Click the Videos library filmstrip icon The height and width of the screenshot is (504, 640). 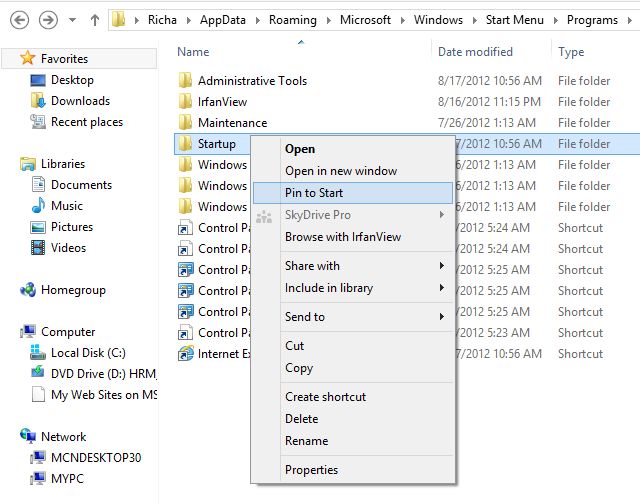click(38, 248)
